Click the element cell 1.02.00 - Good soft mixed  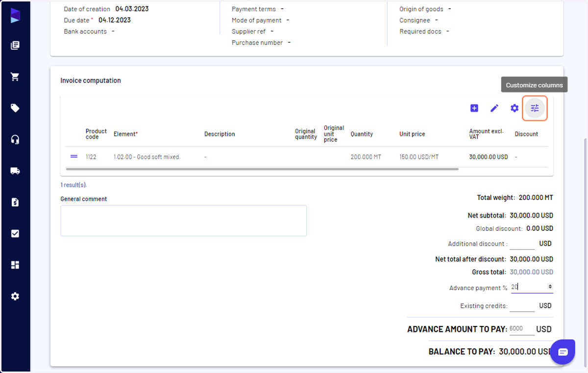(147, 157)
